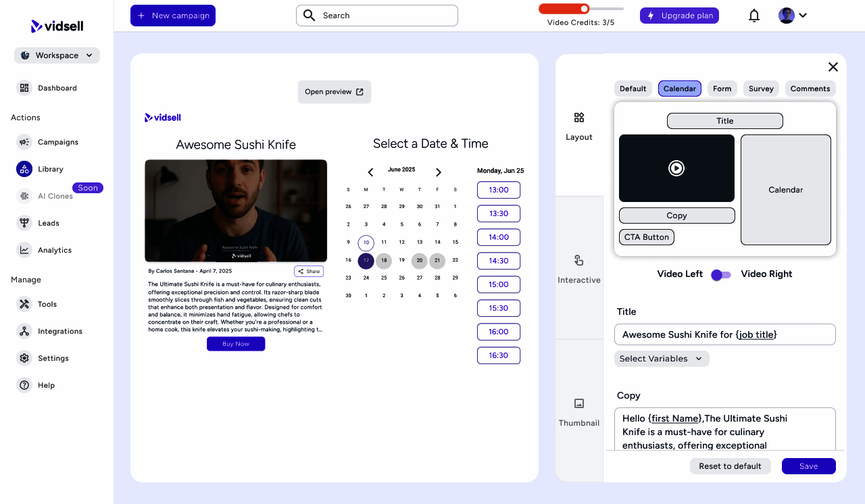This screenshot has height=504, width=865.
Task: Select the Form layout tab
Action: pyautogui.click(x=722, y=89)
